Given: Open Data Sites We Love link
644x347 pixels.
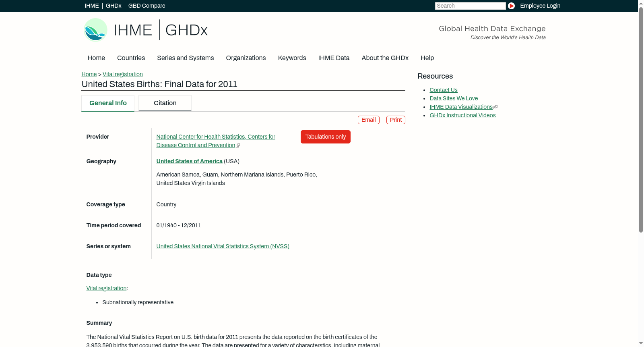Looking at the screenshot, I should pos(454,98).
